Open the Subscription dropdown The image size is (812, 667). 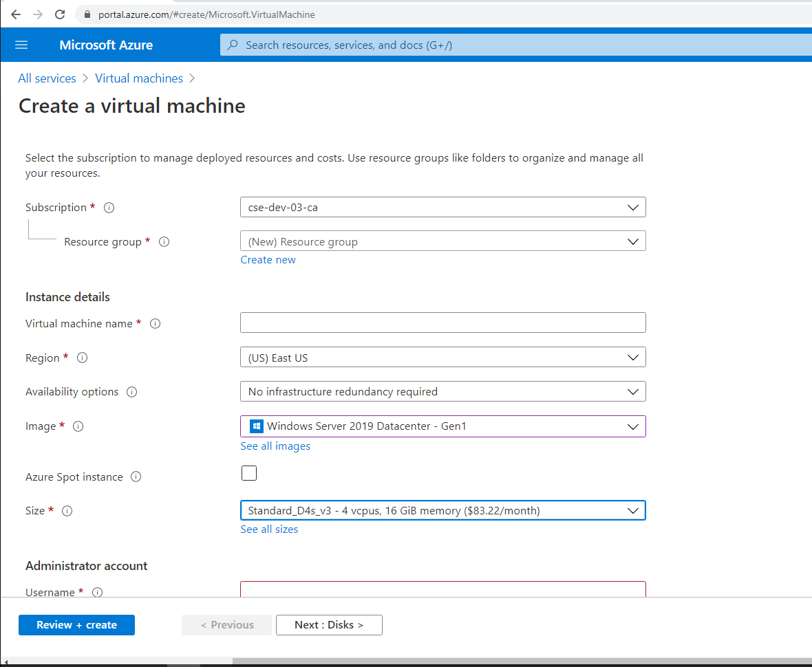633,207
